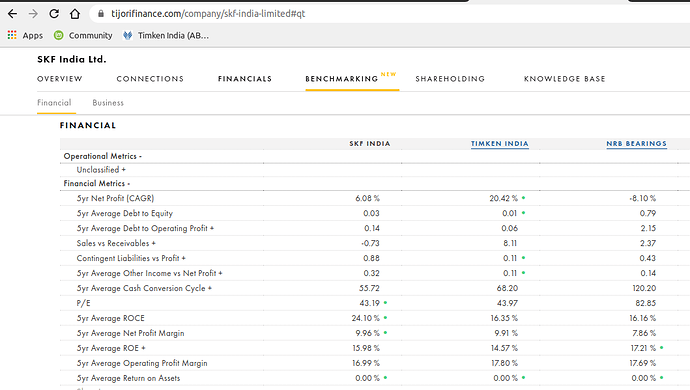Switch to the Shareholding tab
Viewport: 690px width, 390px height.
pyautogui.click(x=450, y=79)
